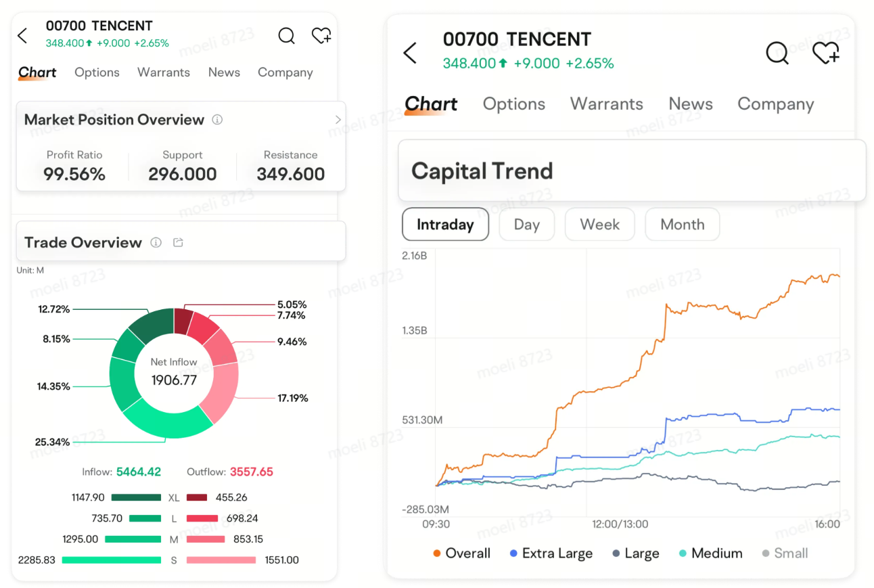Open Warrants tab in Capital Trend panel
874x588 pixels.
point(607,104)
